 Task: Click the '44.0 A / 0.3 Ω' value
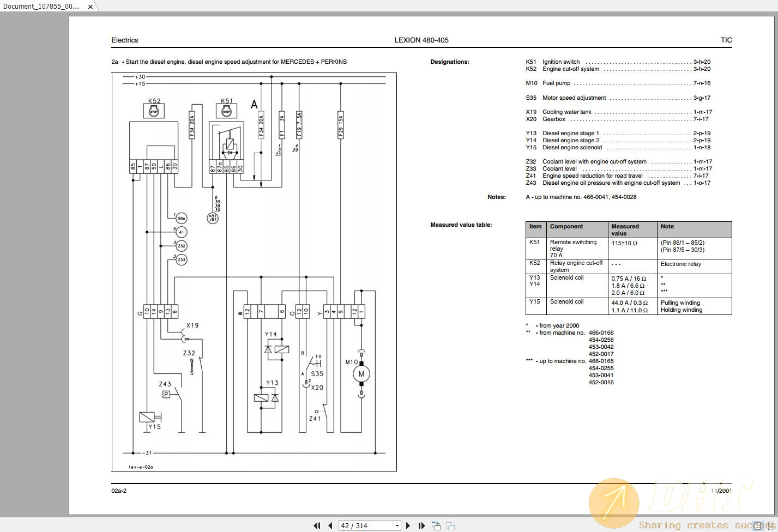tap(630, 303)
